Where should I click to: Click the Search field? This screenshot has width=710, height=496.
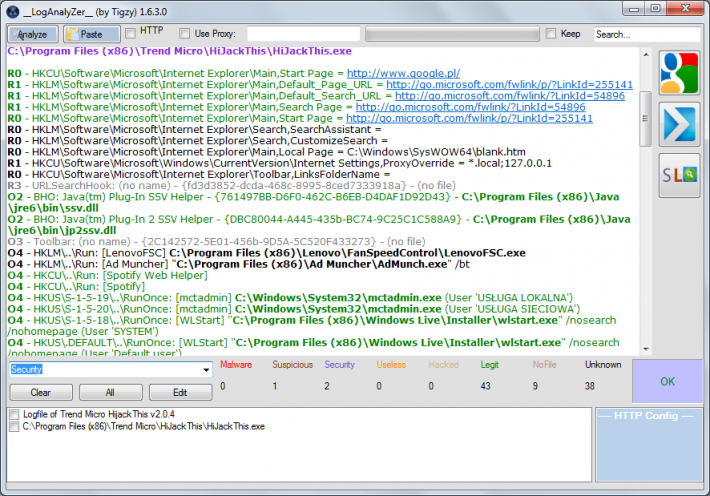pyautogui.click(x=647, y=34)
